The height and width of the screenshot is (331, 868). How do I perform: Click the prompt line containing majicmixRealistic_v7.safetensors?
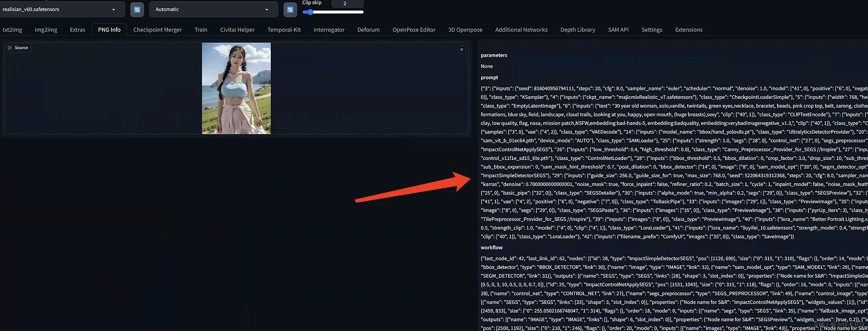[674, 97]
